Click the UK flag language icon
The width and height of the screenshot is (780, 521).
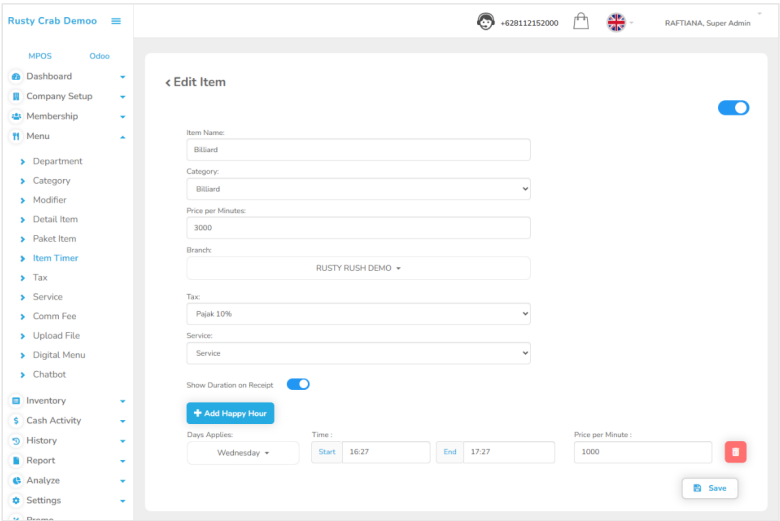point(616,22)
